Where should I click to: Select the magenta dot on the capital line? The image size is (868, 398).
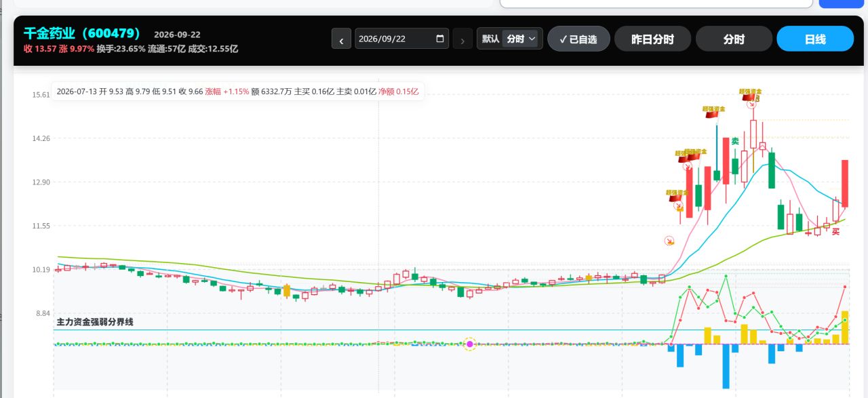click(x=470, y=344)
